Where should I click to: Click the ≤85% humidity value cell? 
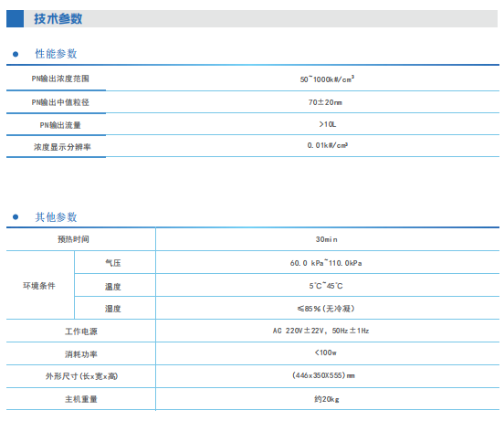point(326,309)
